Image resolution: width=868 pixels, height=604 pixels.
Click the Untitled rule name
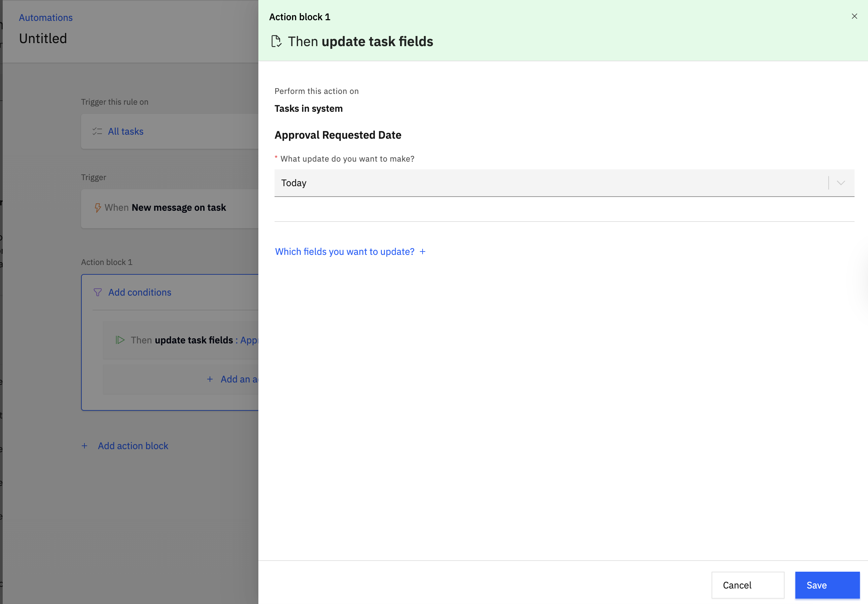[43, 39]
